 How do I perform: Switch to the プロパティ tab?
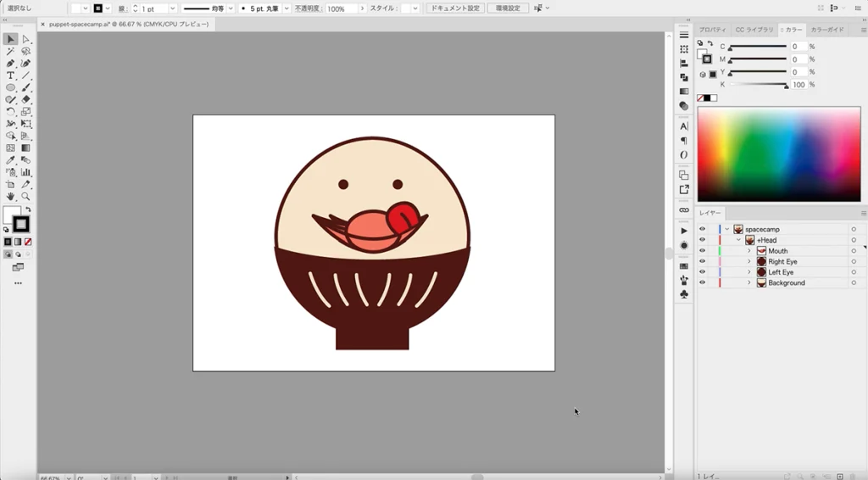(x=712, y=30)
